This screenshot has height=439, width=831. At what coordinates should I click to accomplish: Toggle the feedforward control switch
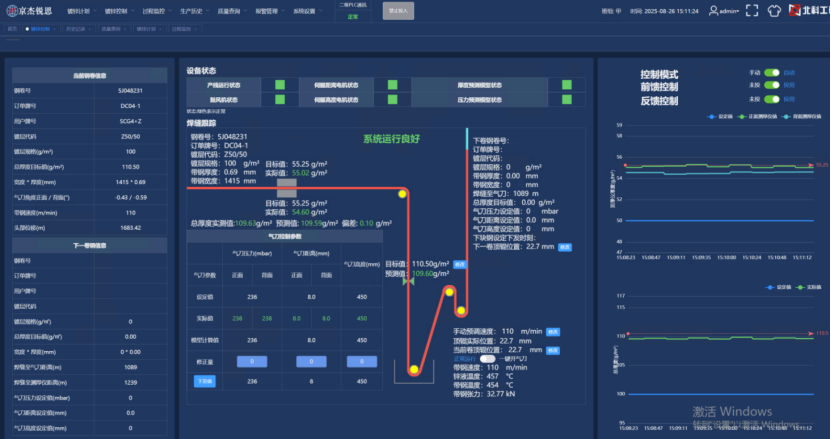coord(772,86)
